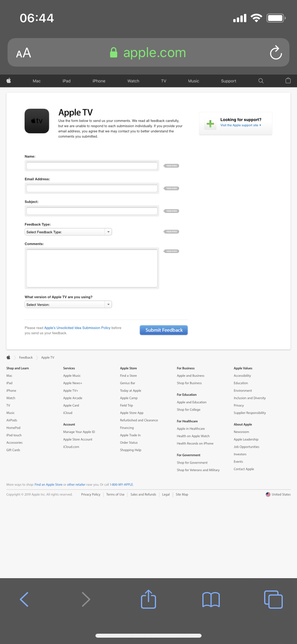This screenshot has width=297, height=644.
Task: Open AirPods under Shop and Learn
Action: click(11, 420)
